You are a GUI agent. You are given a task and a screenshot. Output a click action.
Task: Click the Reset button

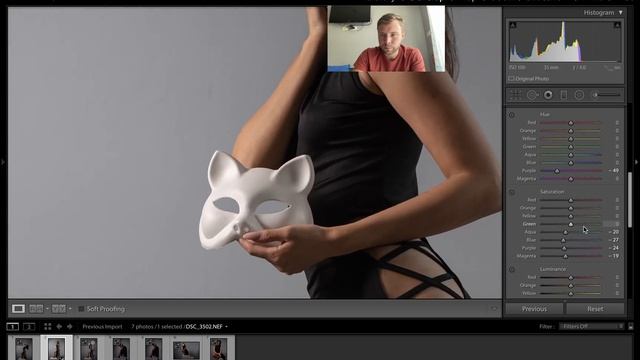point(595,309)
